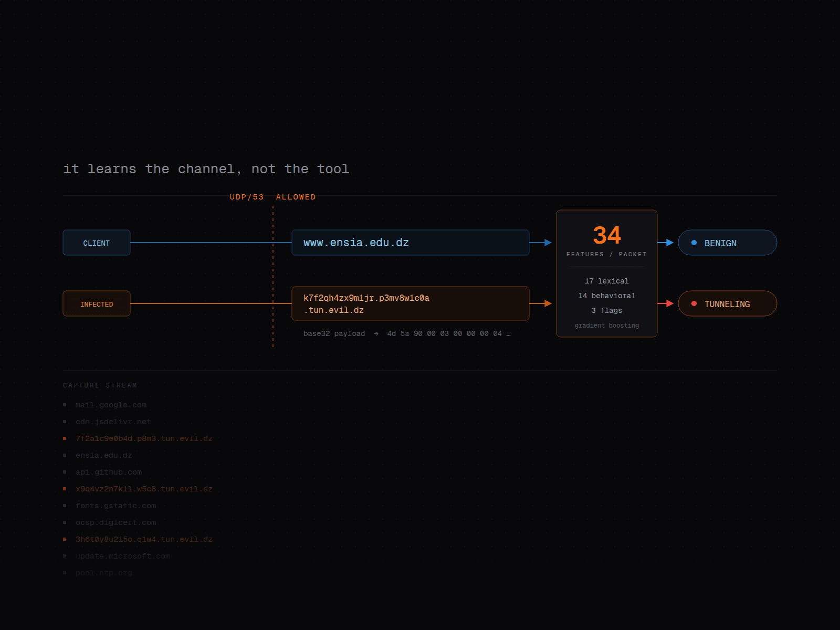The image size is (840, 630).
Task: Click update.microsoft.com in capture stream
Action: pos(122,556)
